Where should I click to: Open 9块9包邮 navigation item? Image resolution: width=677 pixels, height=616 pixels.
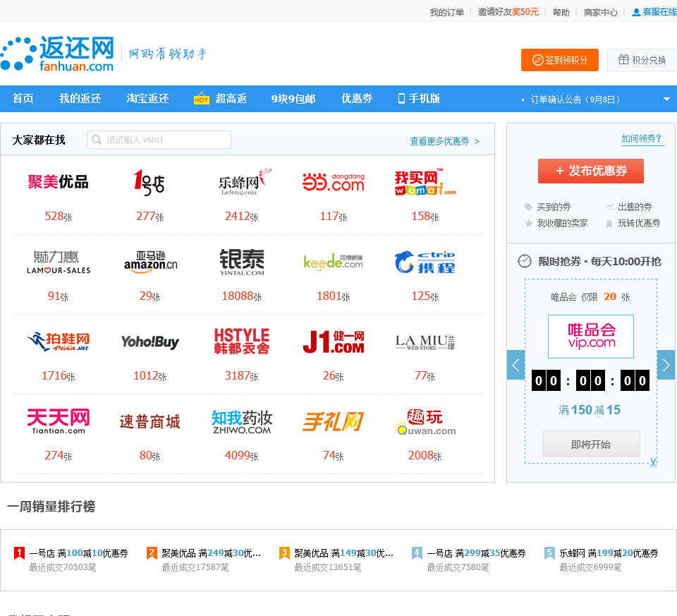tap(293, 99)
